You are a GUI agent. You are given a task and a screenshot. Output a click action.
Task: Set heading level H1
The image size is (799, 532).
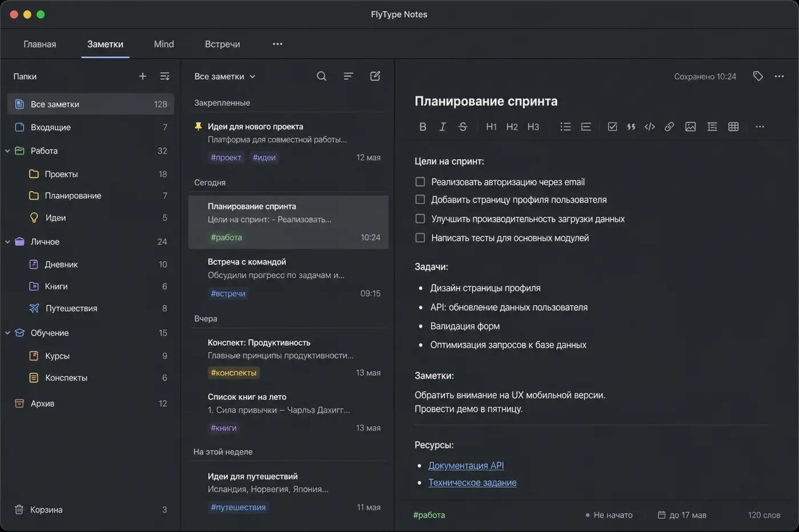pos(491,127)
